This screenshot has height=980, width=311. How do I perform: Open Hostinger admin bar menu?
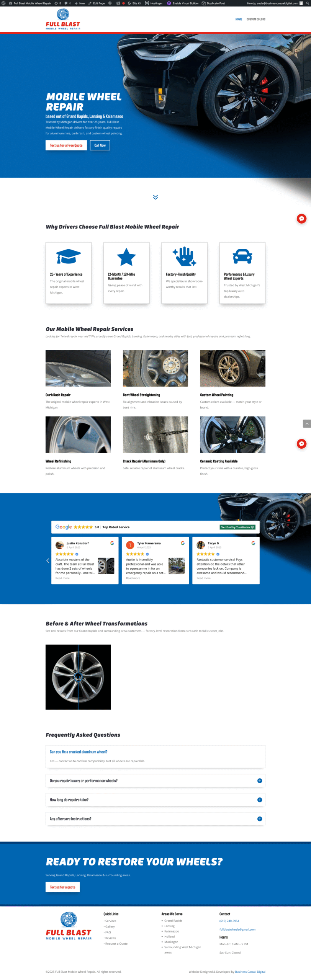click(x=154, y=3)
